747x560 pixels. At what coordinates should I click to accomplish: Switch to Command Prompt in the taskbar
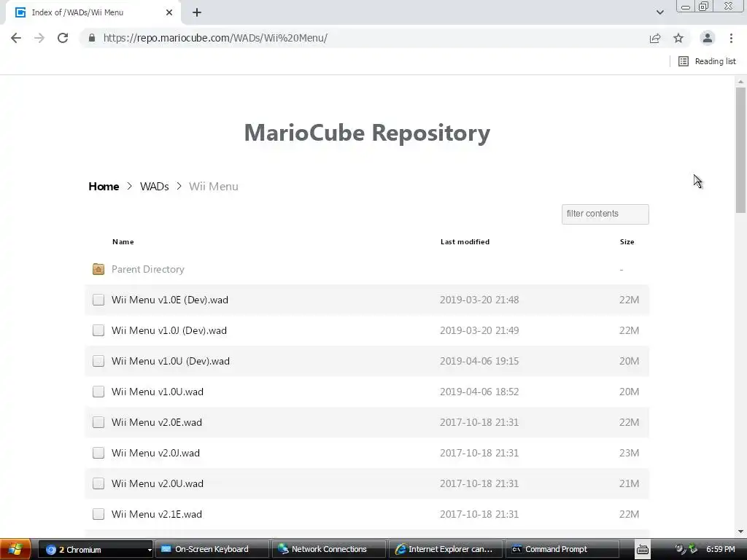point(562,550)
